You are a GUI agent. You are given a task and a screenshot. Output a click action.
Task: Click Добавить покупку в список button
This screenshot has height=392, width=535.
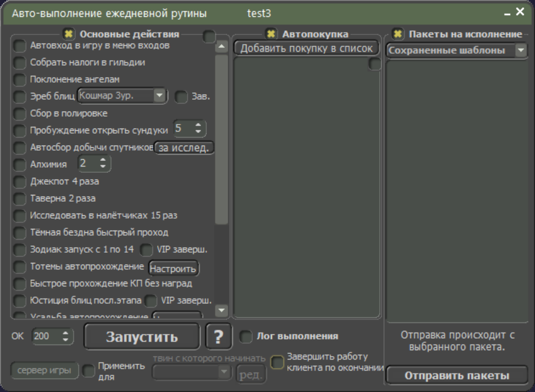click(306, 48)
